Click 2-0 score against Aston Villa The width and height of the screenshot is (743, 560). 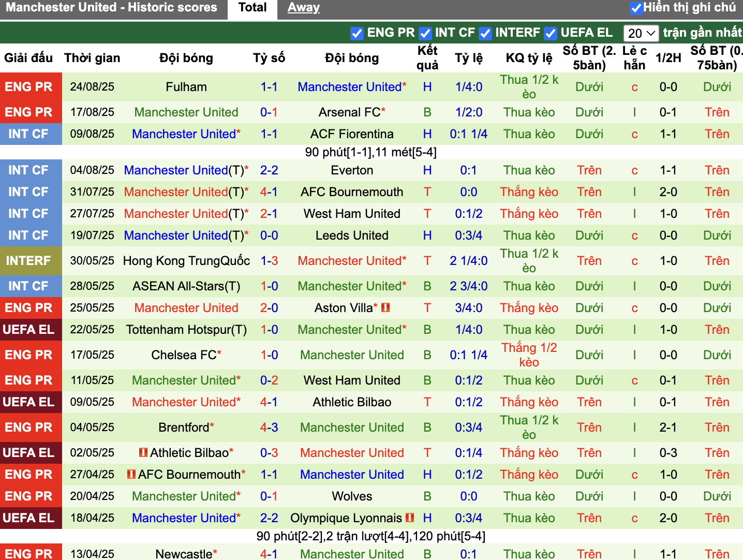click(269, 308)
